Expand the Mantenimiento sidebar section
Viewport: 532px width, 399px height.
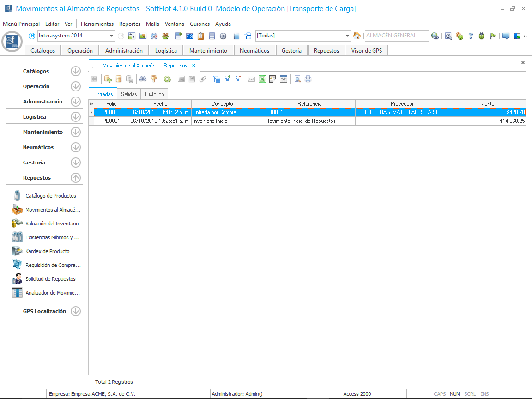(x=76, y=132)
